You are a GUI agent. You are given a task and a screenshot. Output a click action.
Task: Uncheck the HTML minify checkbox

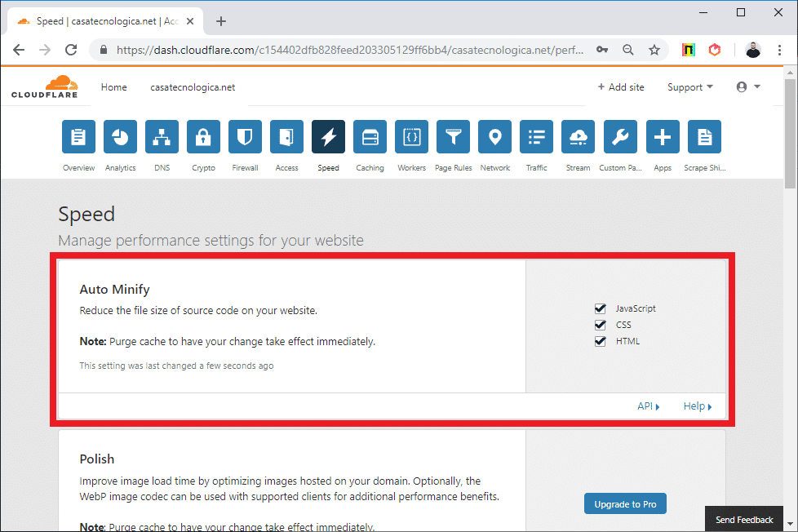pyautogui.click(x=600, y=341)
